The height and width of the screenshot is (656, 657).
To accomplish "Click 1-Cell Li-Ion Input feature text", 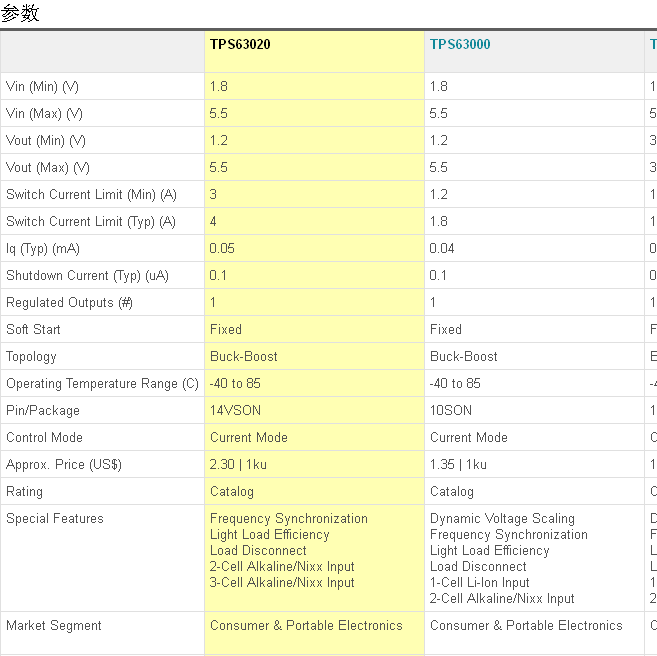I will pyautogui.click(x=480, y=582).
